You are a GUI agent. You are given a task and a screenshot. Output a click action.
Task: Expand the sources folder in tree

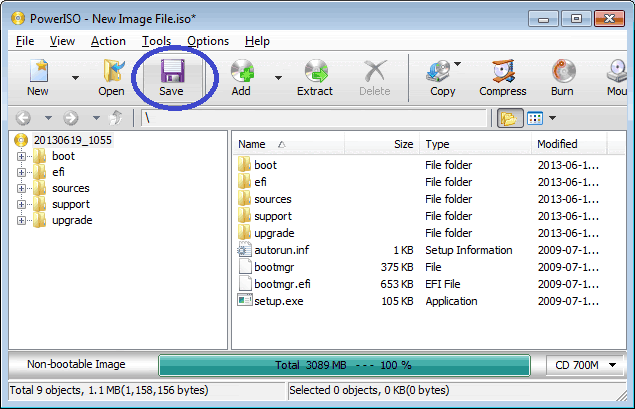tap(21, 188)
